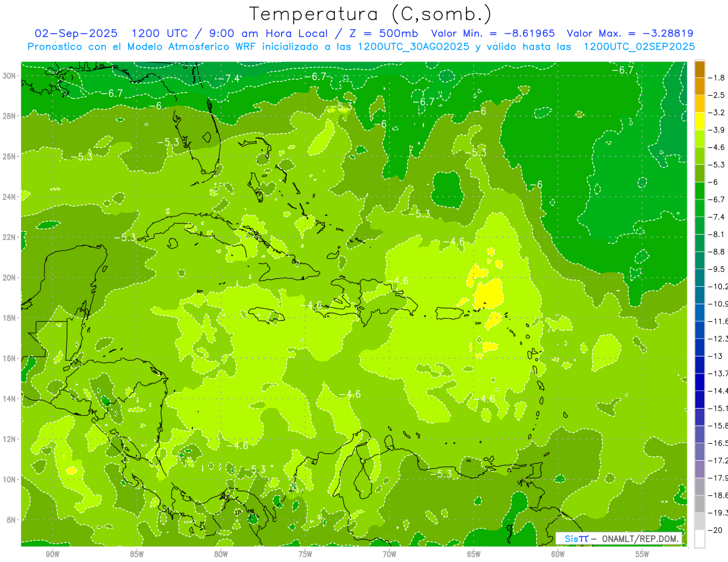Click the '-11.6' colorbar scale value
Screen dimensions: 728x562
pos(719,321)
